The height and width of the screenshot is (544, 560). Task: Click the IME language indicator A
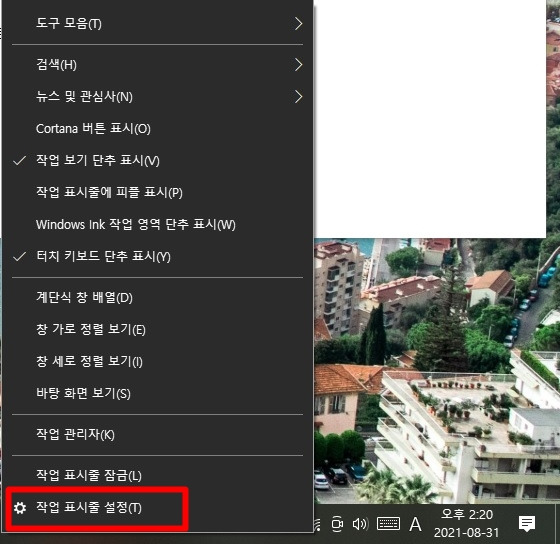coord(415,524)
